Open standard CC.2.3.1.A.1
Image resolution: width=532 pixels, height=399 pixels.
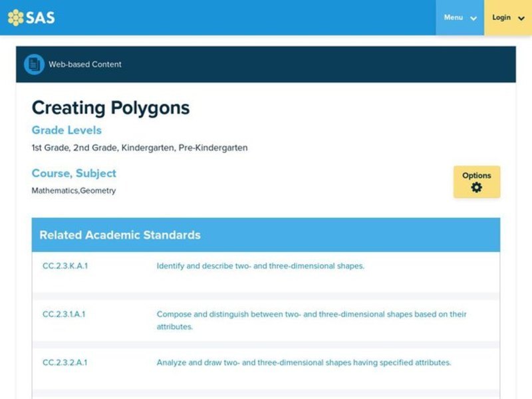[65, 315]
